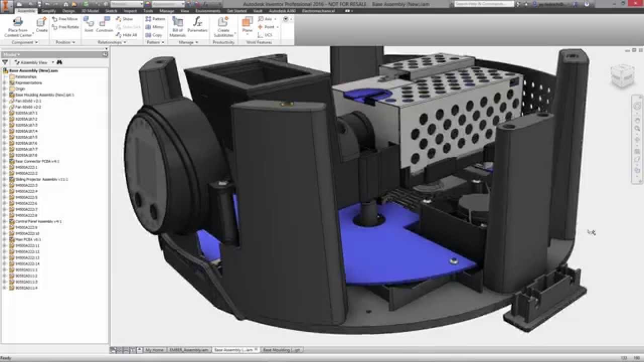This screenshot has height=362, width=644.
Task: Open the Axis tool dropdown arrow
Action: (x=275, y=19)
